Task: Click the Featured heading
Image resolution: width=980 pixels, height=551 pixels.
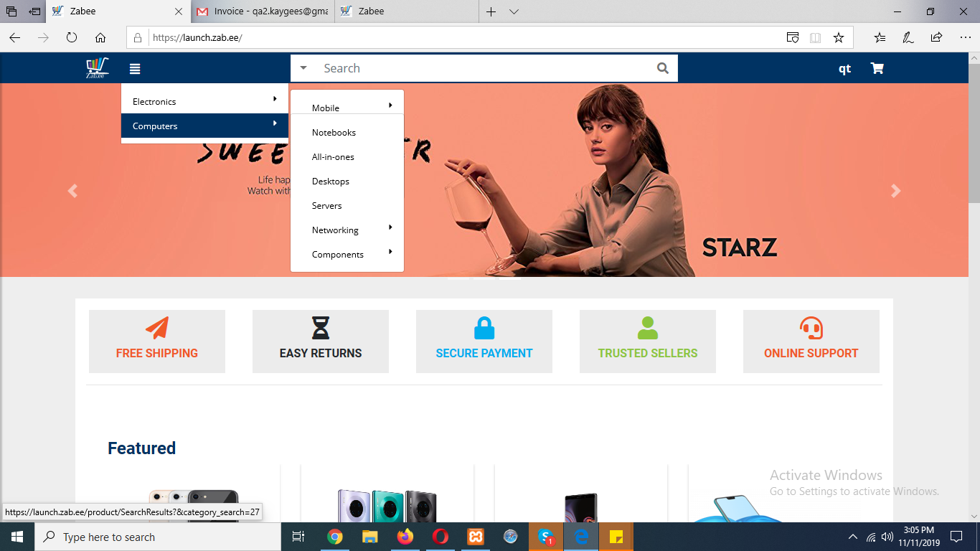Action: point(141,448)
